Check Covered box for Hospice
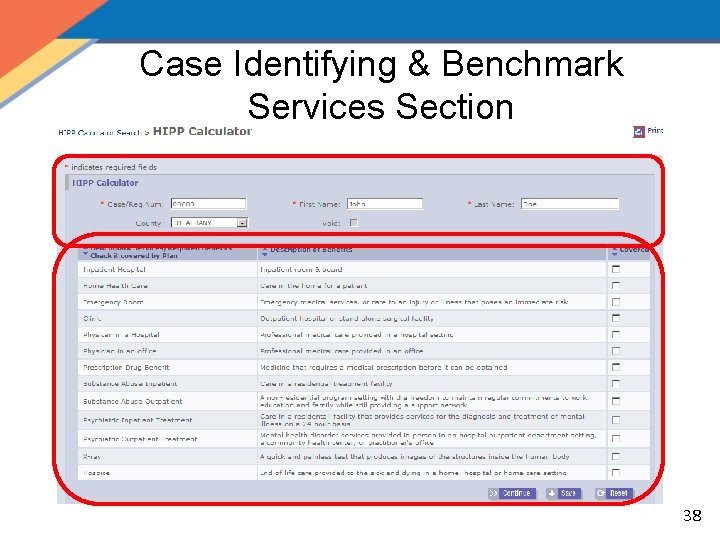Screen dimensions: 720x540 616,472
